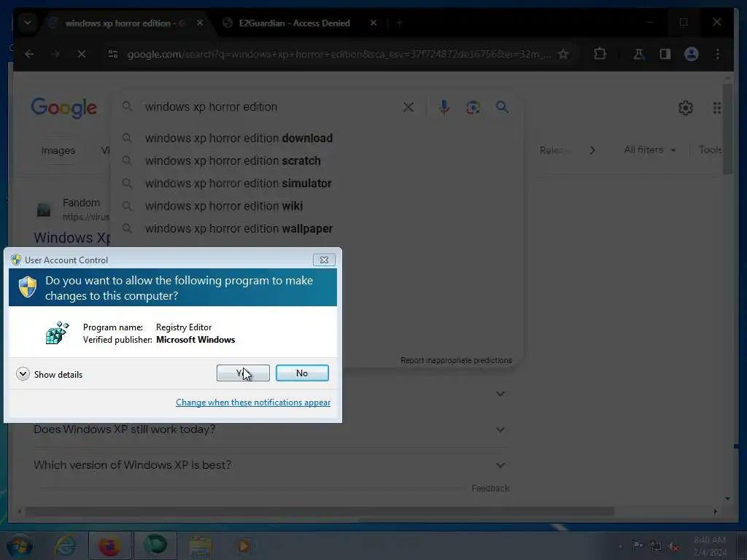The width and height of the screenshot is (747, 560).
Task: Switch to the E2Guardian - Access Denied tab
Action: 294,23
